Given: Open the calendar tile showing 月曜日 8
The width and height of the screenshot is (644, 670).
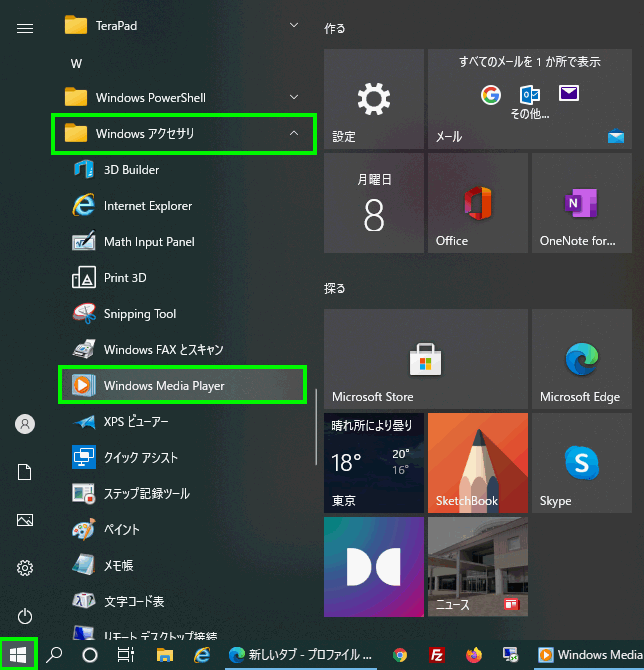Looking at the screenshot, I should [x=374, y=203].
